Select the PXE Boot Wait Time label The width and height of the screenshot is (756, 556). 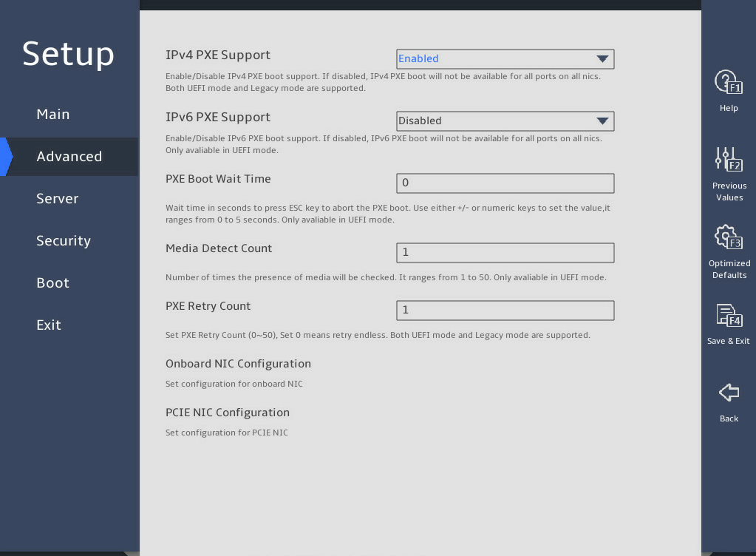pos(218,179)
